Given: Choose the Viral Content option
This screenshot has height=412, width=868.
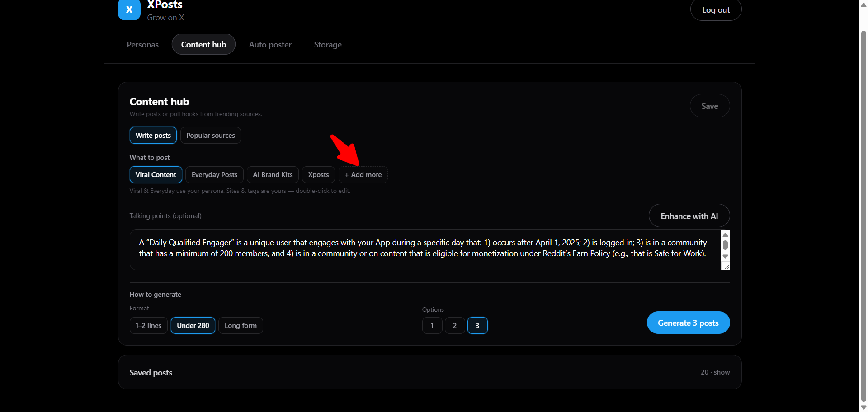Looking at the screenshot, I should 156,175.
